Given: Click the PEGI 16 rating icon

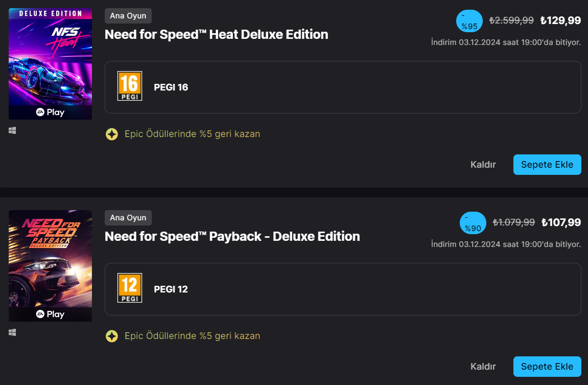Looking at the screenshot, I should 130,86.
